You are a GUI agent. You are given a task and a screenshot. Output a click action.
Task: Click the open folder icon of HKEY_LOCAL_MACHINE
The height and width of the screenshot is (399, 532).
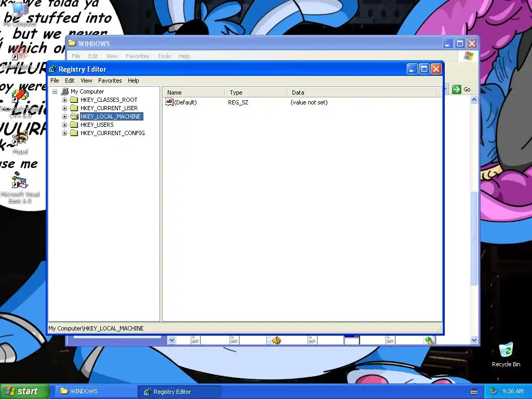(74, 116)
